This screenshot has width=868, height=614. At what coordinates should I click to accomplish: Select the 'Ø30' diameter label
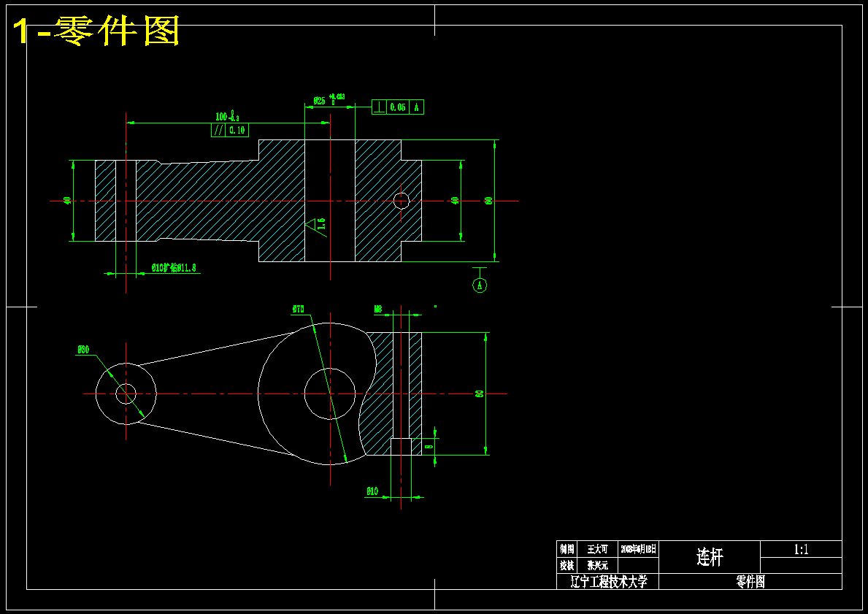pos(83,350)
